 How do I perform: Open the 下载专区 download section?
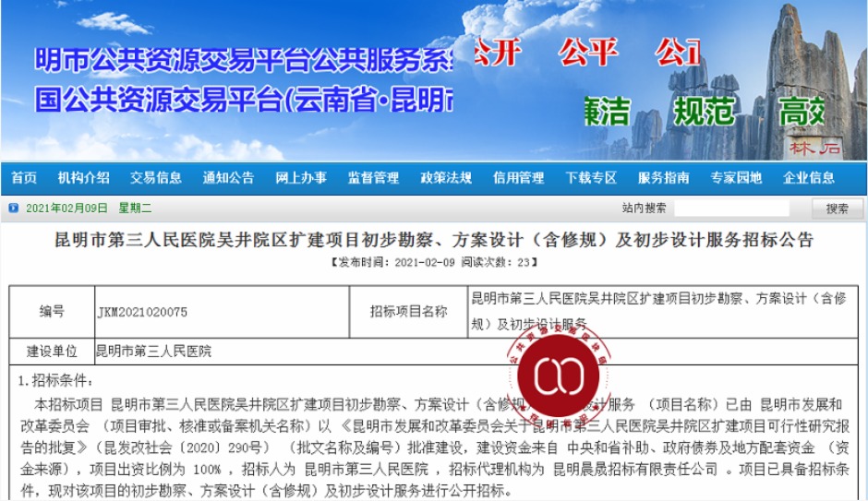pos(590,178)
